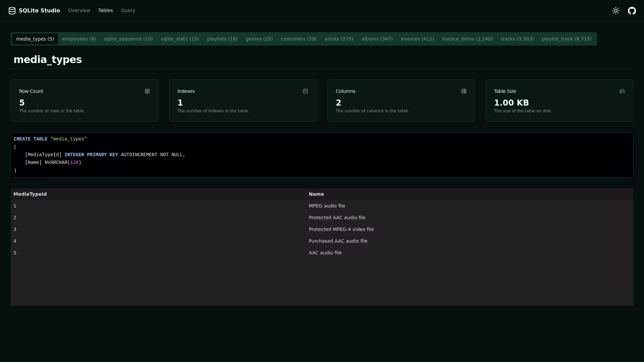The height and width of the screenshot is (362, 644).
Task: Click the Indexes database icon
Action: (306, 91)
